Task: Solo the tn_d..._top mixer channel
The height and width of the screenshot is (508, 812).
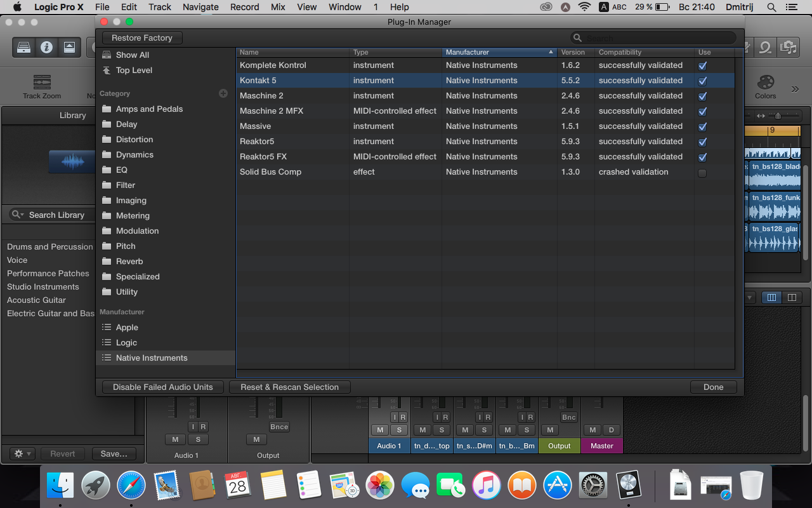Action: [x=441, y=430]
